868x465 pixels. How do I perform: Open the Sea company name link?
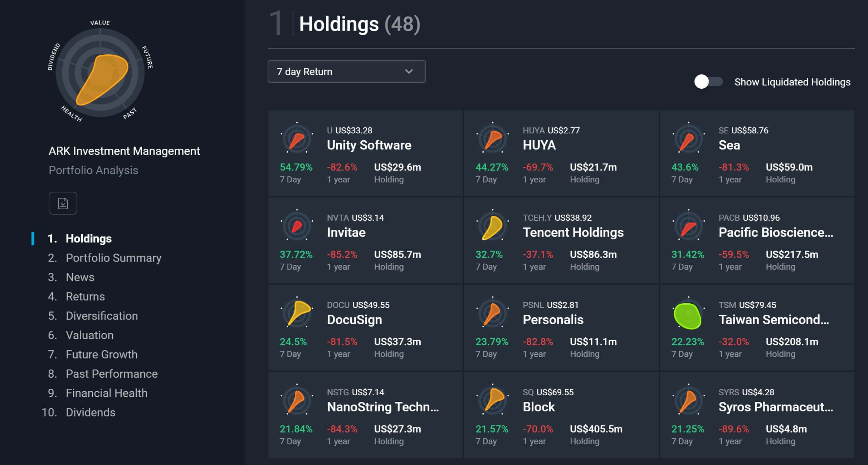point(729,145)
